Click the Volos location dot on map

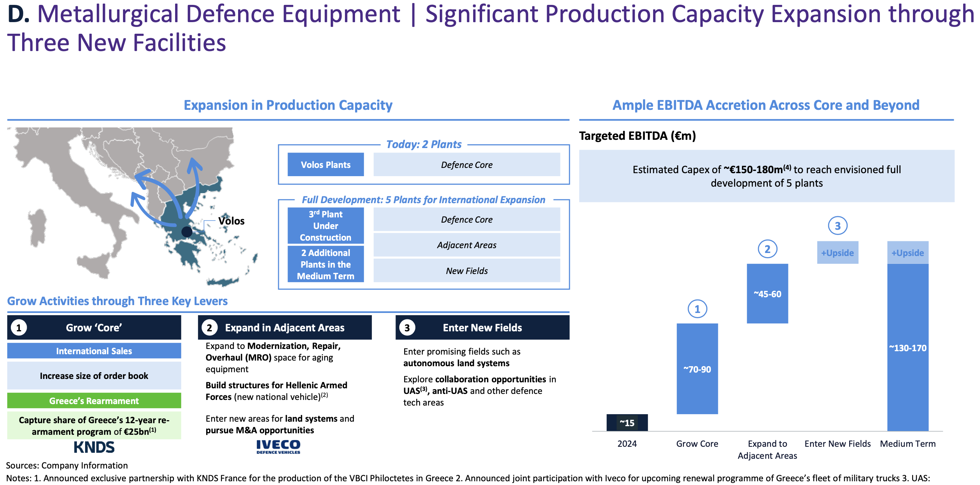tap(187, 231)
